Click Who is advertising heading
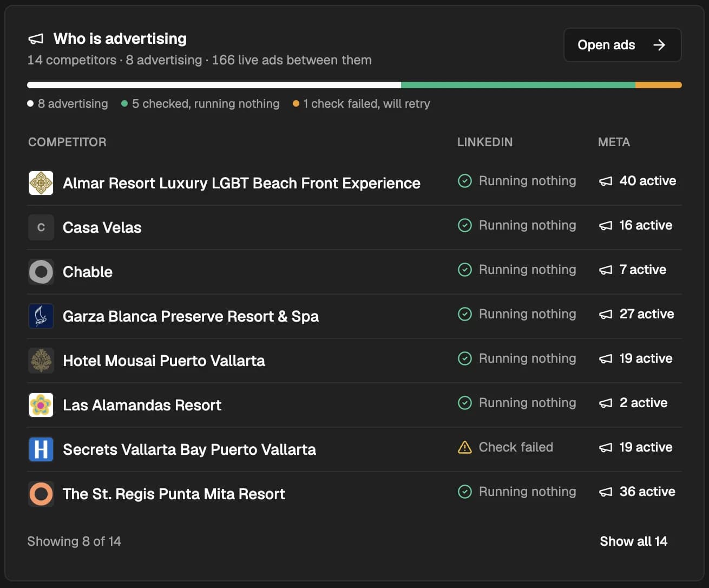This screenshot has height=588, width=709. coord(120,38)
